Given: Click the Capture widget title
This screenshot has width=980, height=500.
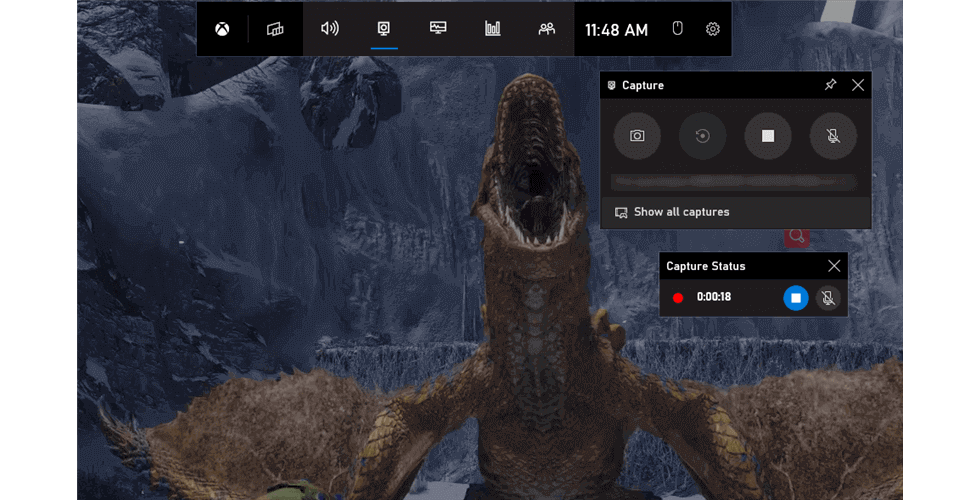Looking at the screenshot, I should [642, 86].
